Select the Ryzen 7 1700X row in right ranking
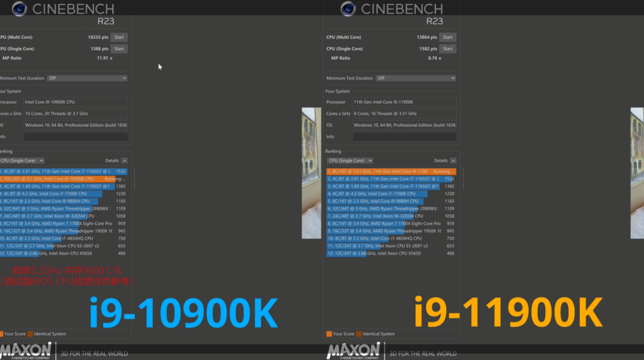644x360 pixels. coord(391,224)
